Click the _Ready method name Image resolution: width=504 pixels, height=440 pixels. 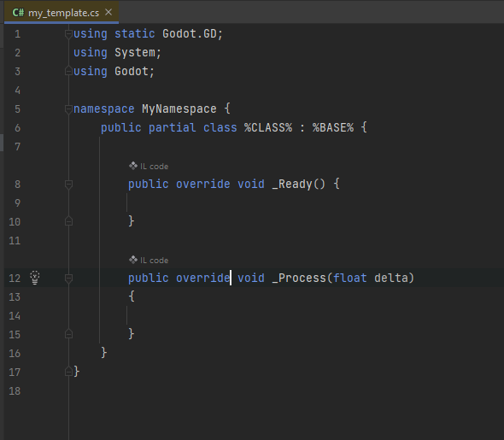coord(292,185)
